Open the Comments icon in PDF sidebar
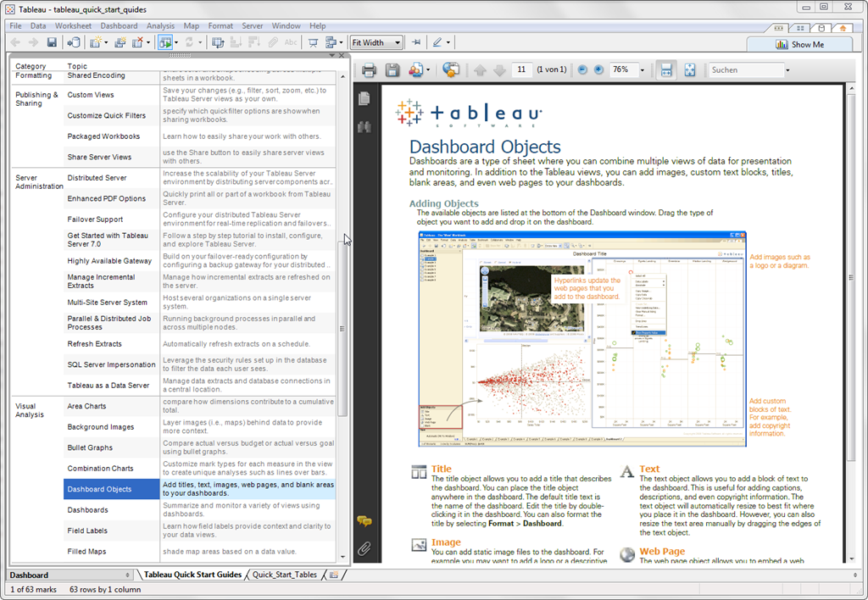This screenshot has height=600, width=868. 364,521
